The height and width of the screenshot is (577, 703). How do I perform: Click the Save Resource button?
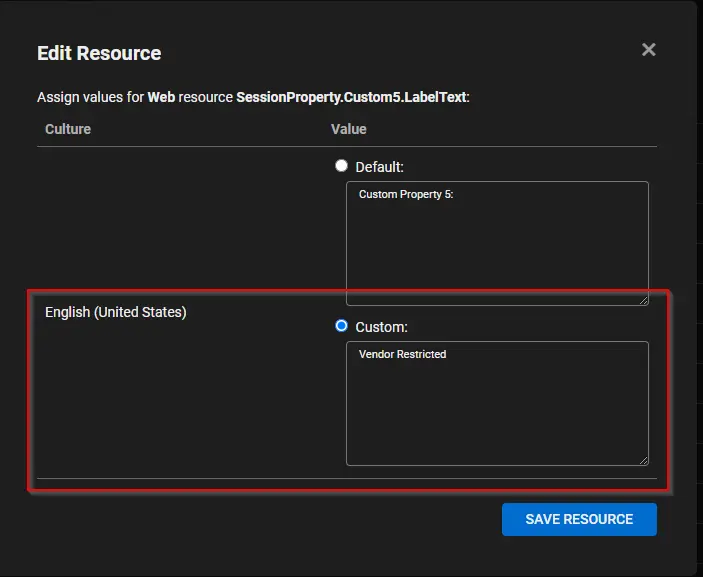[x=579, y=519]
